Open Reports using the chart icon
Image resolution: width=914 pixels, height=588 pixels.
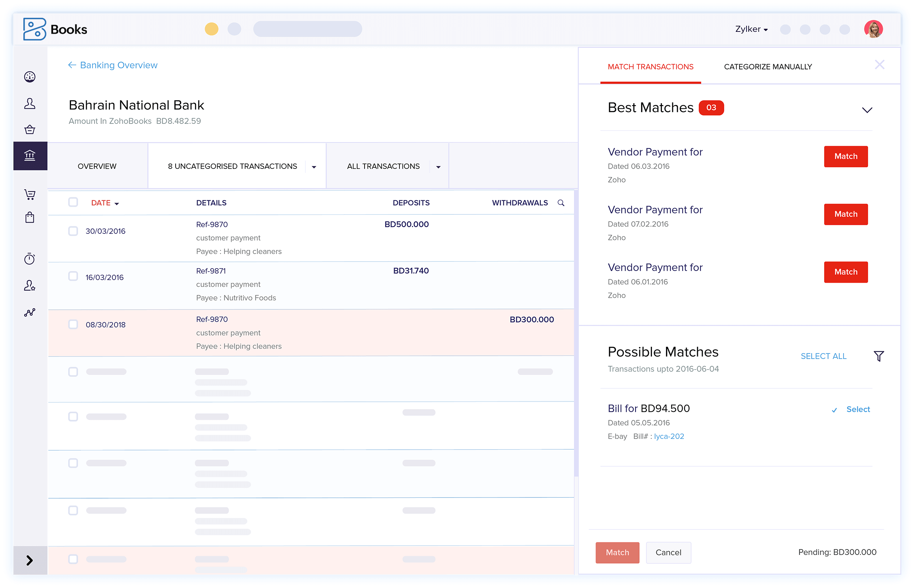pyautogui.click(x=30, y=312)
